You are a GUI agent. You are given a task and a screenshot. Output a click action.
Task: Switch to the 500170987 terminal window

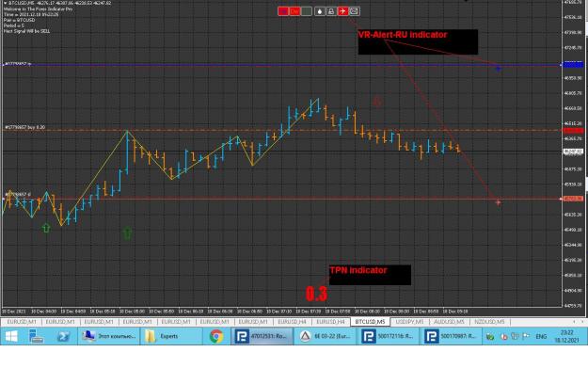click(x=451, y=336)
